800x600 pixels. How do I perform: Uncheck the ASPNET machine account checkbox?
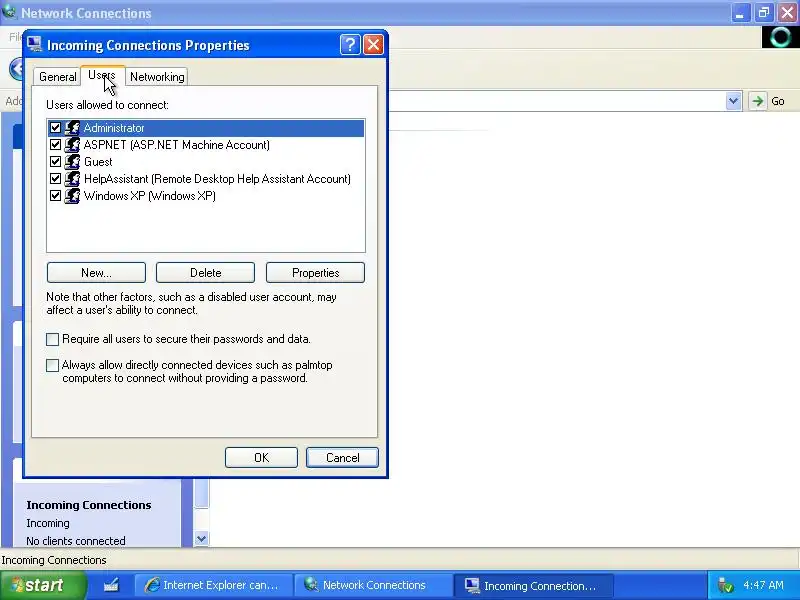[x=55, y=145]
